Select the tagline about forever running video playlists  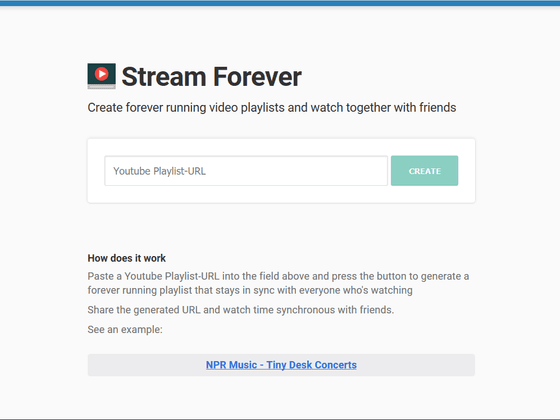[272, 108]
